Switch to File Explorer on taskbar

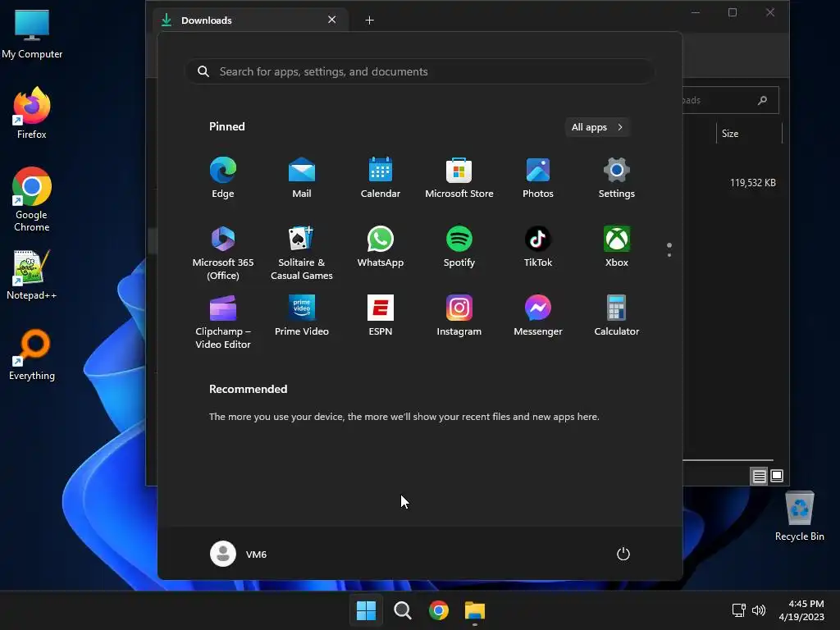pos(475,610)
